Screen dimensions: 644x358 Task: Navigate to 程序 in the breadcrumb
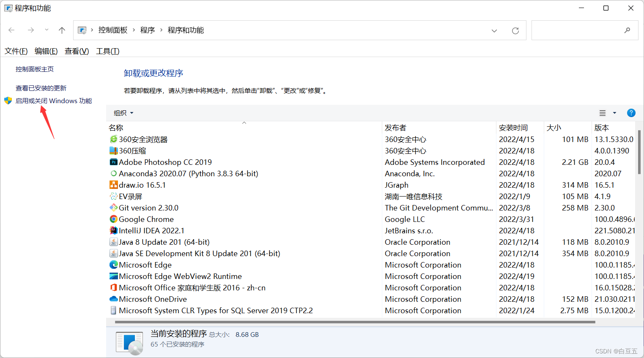coord(148,30)
